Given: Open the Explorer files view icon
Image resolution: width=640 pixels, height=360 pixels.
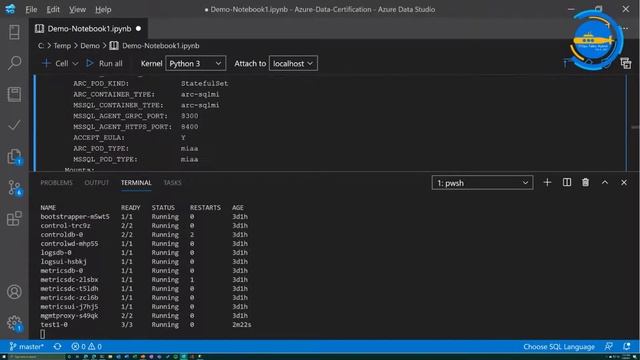Looking at the screenshot, I should tap(14, 157).
